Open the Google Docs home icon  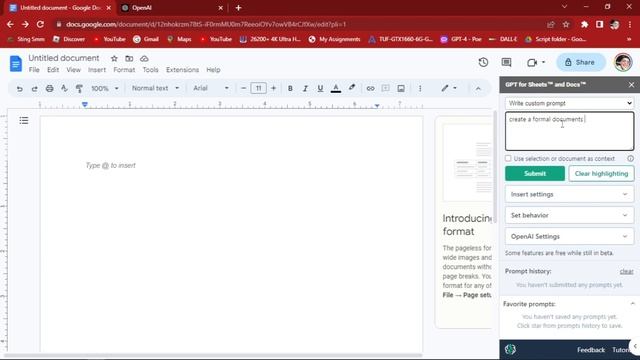click(16, 64)
